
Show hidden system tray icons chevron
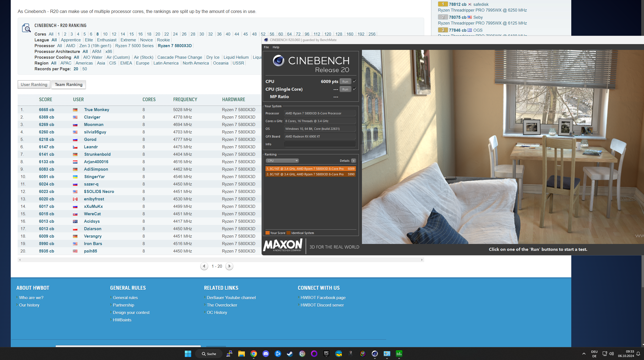(584, 354)
